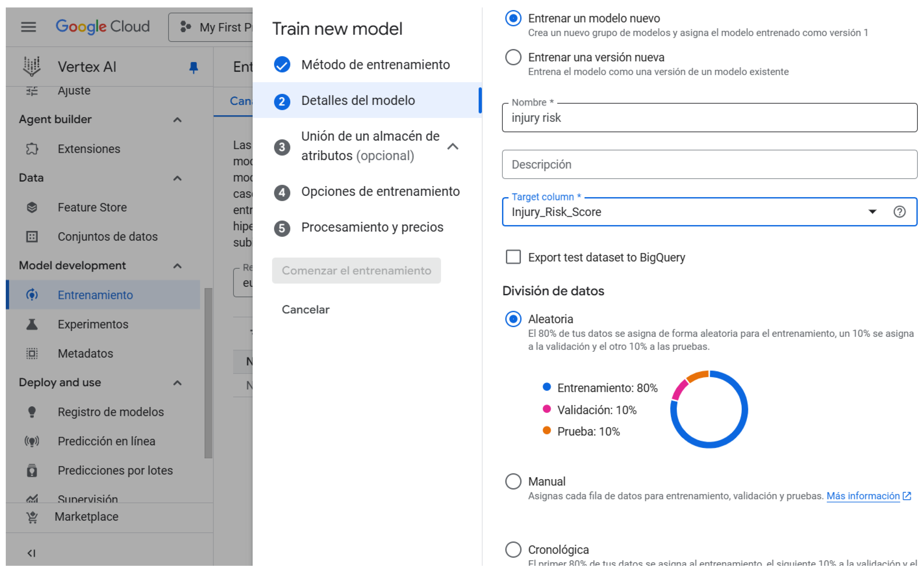Click into the Descripción field
Viewport: 924px width, 573px height.
point(709,164)
